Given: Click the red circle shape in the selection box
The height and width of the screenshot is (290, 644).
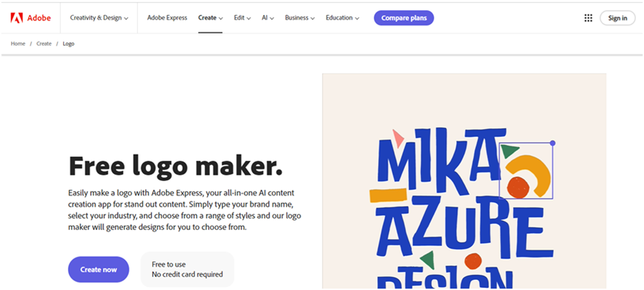Looking at the screenshot, I should [x=518, y=187].
